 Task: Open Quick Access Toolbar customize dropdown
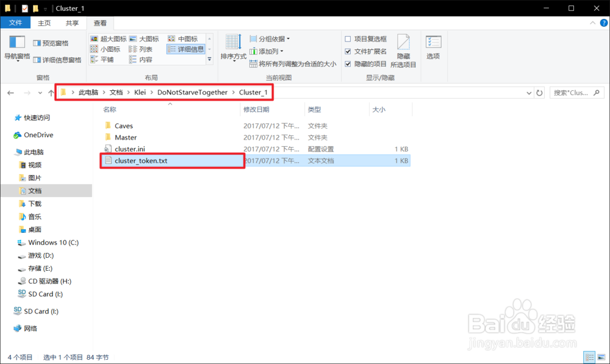(46, 9)
